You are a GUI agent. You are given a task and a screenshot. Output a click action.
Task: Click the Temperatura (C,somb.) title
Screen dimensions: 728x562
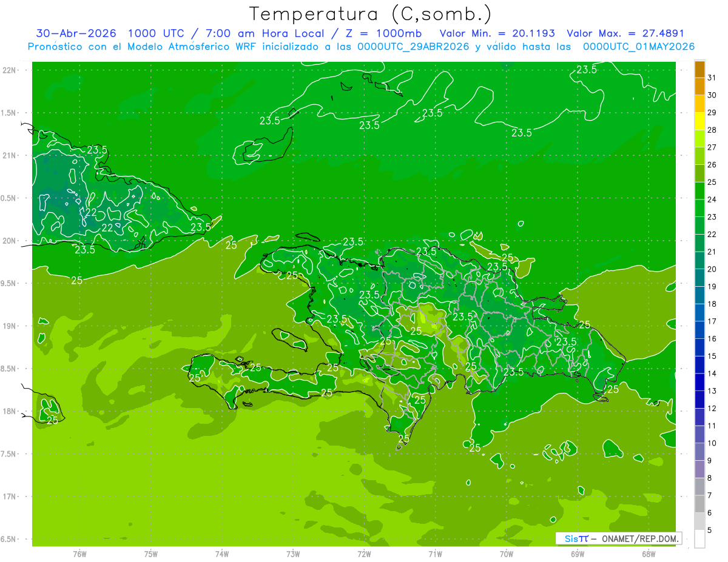click(x=371, y=13)
